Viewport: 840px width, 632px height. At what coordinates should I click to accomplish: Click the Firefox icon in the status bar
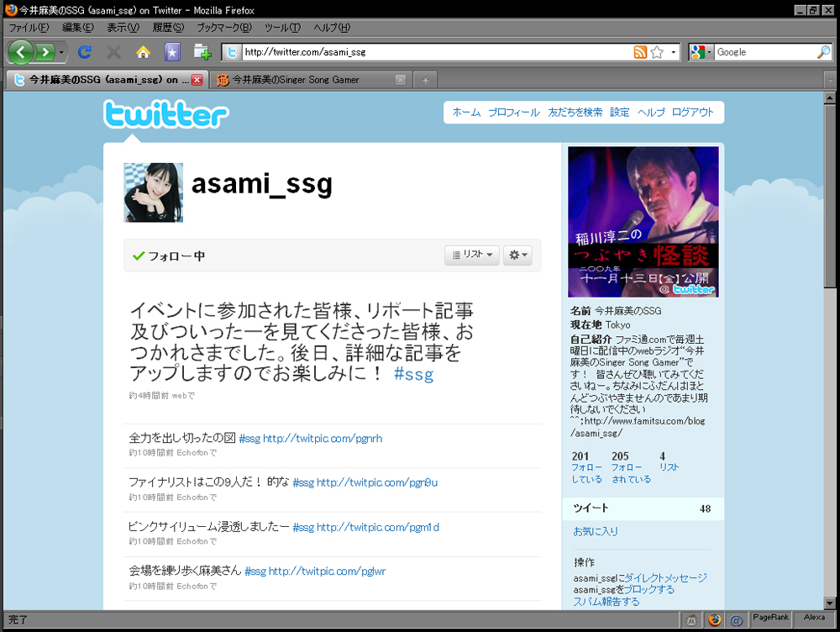pyautogui.click(x=714, y=620)
